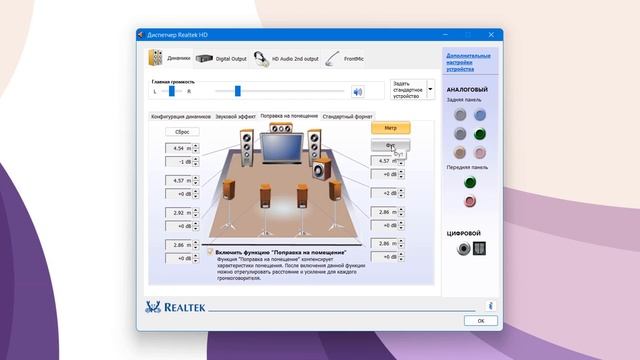
Task: Click the tall front-left speaker in the room
Action: [x=247, y=148]
